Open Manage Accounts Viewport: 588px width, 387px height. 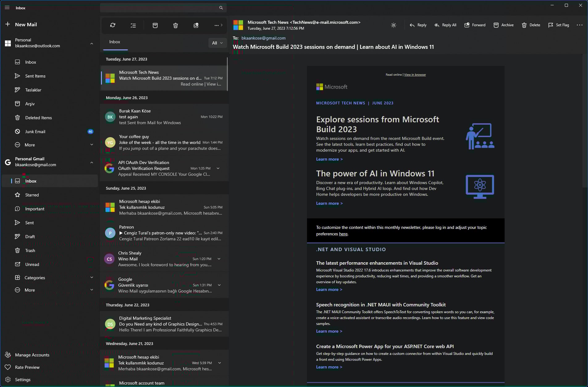[32, 355]
